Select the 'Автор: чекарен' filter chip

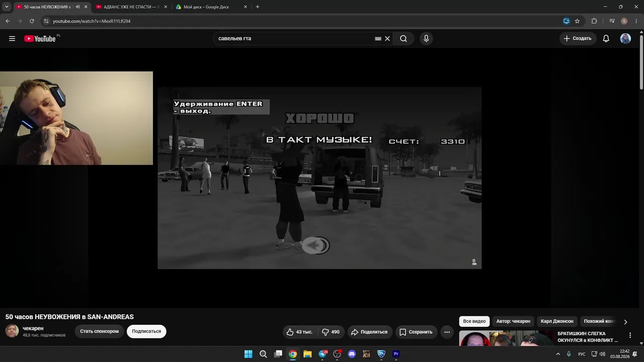513,321
